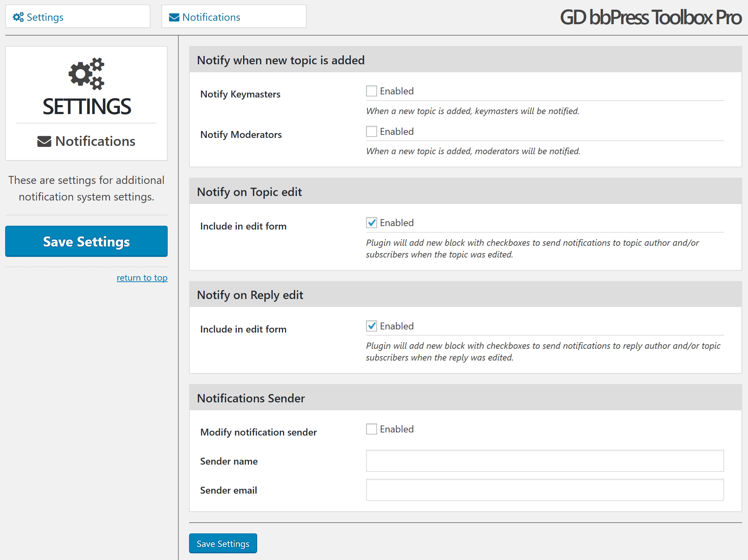Image resolution: width=748 pixels, height=560 pixels.
Task: Click the large gears icon above SETTINGS
Action: tap(86, 74)
